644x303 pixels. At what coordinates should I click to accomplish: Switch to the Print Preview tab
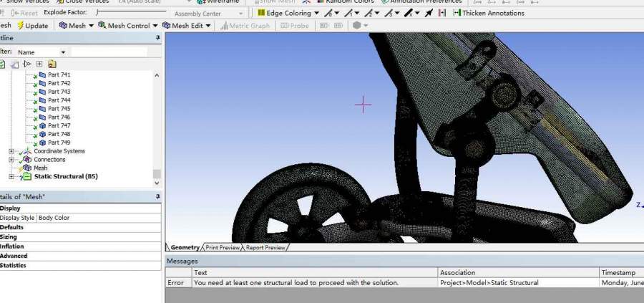(223, 248)
